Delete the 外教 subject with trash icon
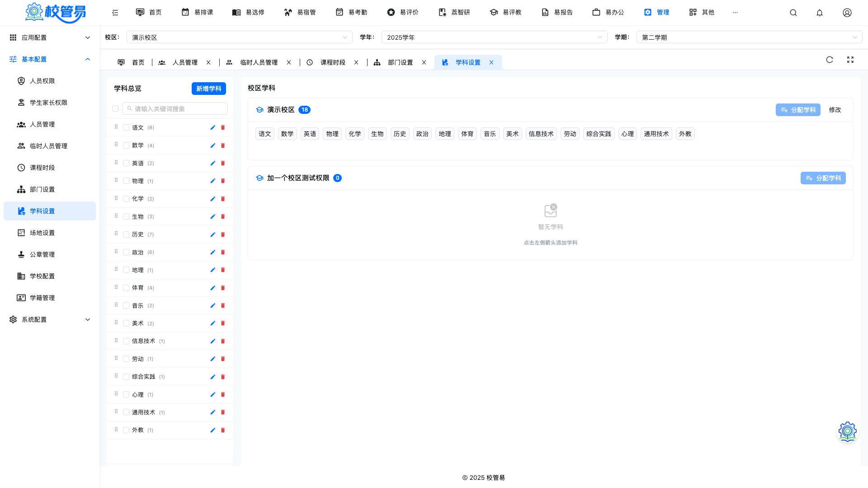Screen dimensions: 868x488 coord(223,430)
